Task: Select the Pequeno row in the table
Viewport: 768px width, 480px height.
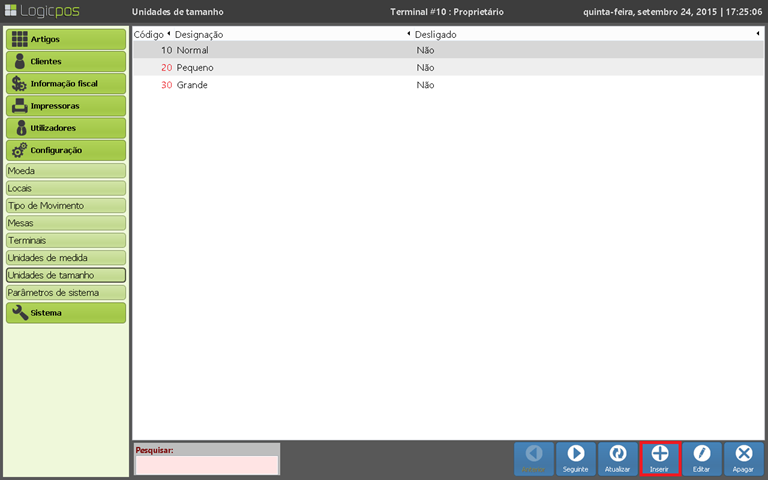Action: click(194, 68)
